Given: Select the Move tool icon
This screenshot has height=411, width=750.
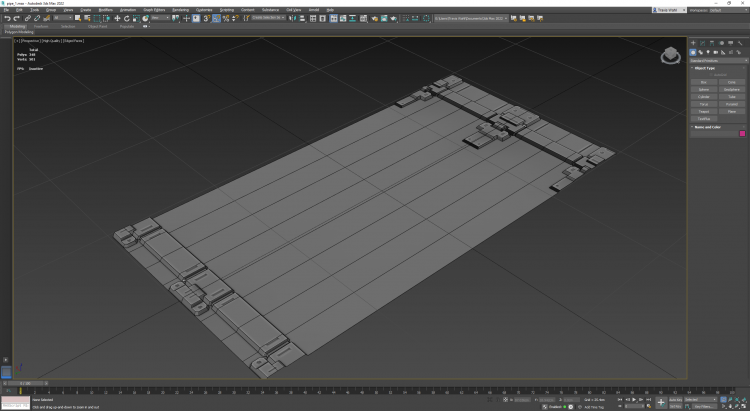Looking at the screenshot, I should (x=117, y=18).
